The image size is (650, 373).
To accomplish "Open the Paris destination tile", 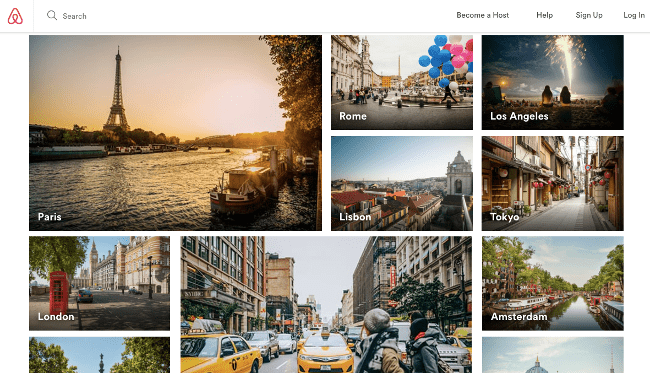I will click(175, 133).
